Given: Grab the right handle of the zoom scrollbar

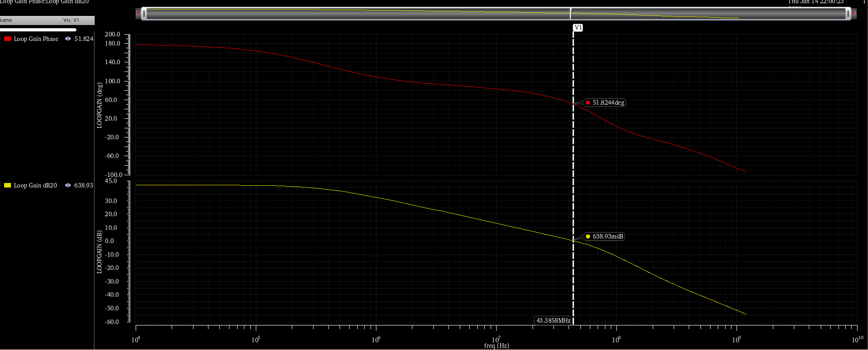Looking at the screenshot, I should [848, 14].
